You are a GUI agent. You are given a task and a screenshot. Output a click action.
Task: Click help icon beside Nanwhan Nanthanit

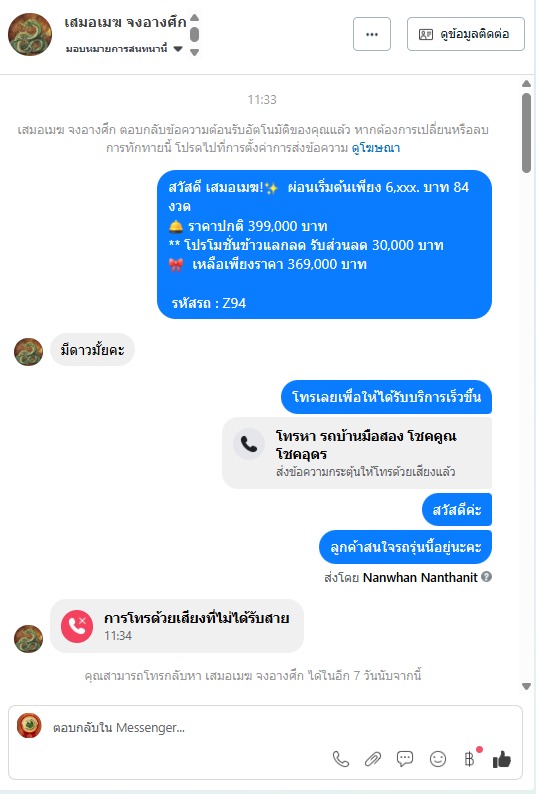(486, 577)
